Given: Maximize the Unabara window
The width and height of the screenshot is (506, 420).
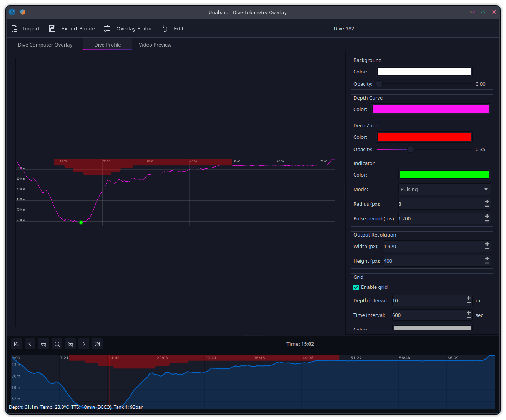Looking at the screenshot, I should (x=483, y=12).
